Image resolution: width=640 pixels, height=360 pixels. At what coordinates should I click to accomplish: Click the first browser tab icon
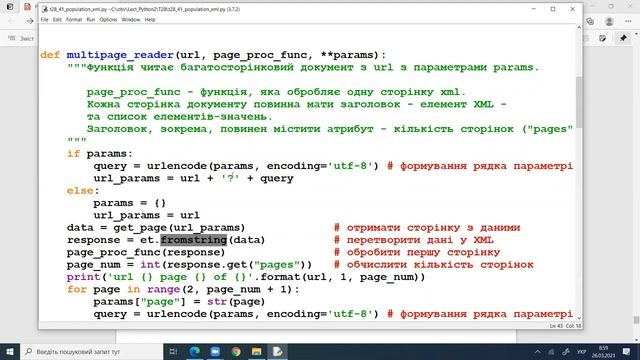point(10,7)
